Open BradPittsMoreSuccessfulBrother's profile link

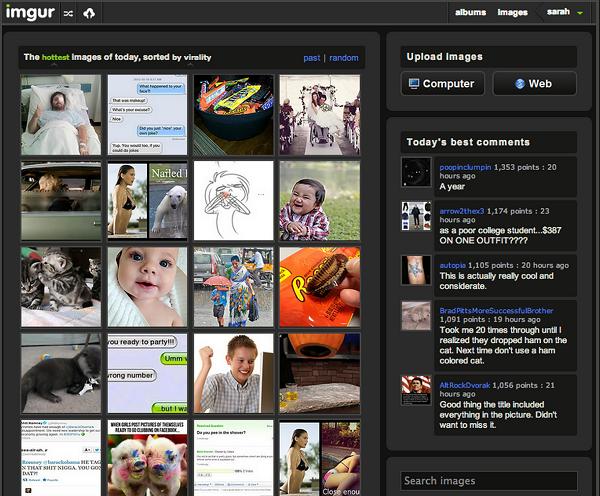click(496, 310)
